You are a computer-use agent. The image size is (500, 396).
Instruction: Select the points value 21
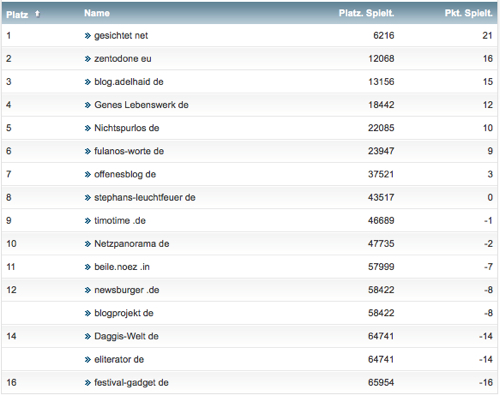coord(487,36)
